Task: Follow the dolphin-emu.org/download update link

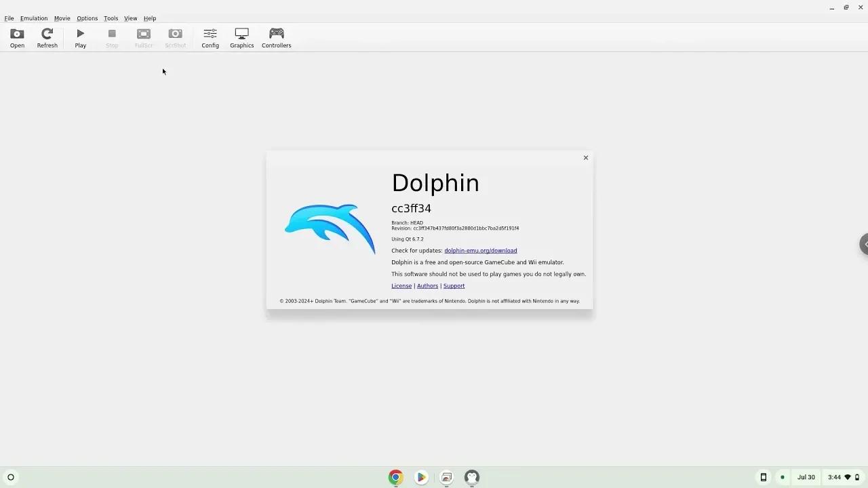Action: [480, 250]
